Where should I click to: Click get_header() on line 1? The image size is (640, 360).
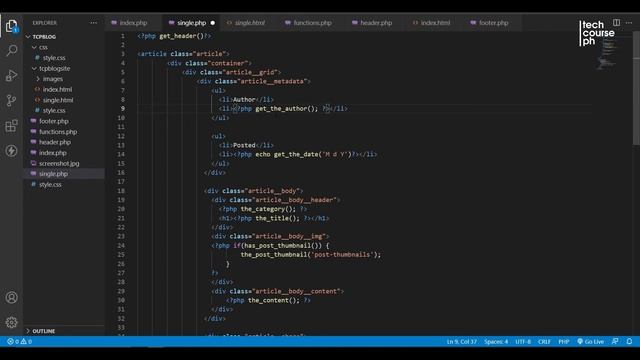[182, 36]
